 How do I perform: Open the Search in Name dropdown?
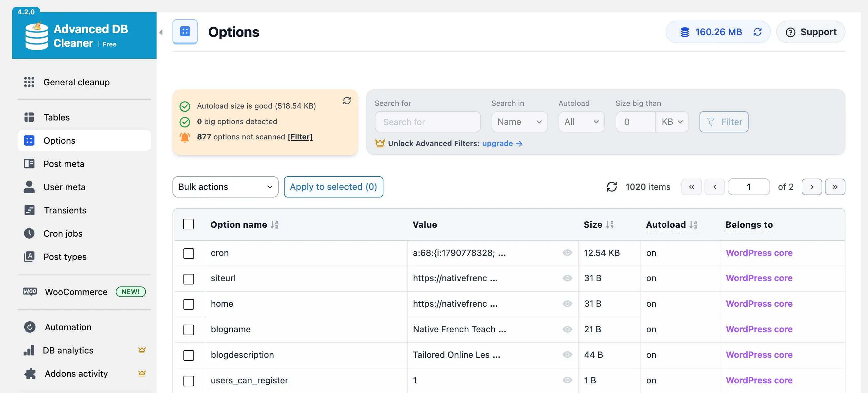coord(519,122)
